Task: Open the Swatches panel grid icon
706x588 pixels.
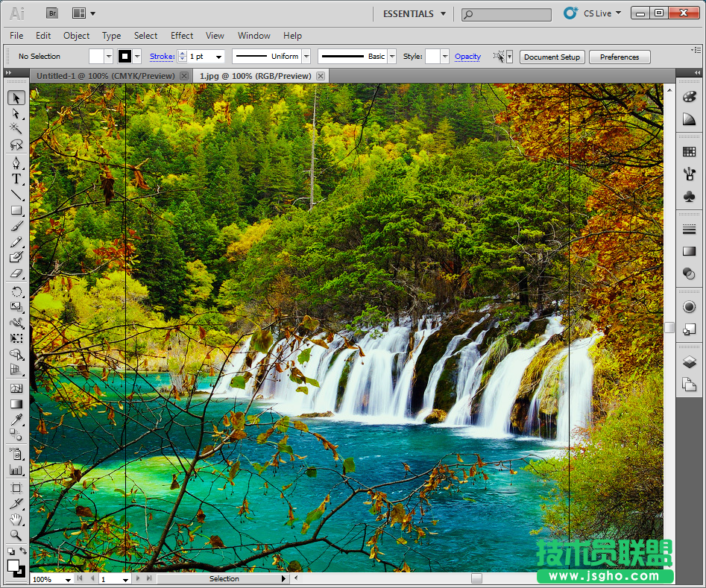Action: coord(689,152)
